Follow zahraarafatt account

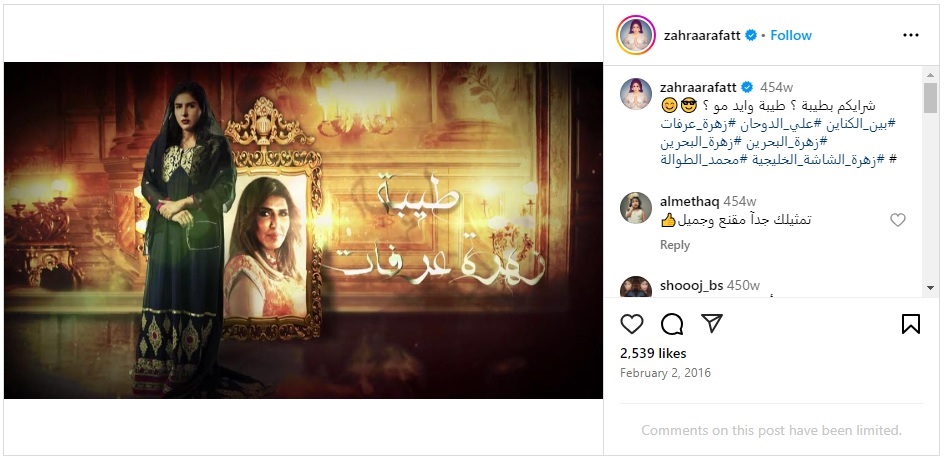[x=791, y=36]
